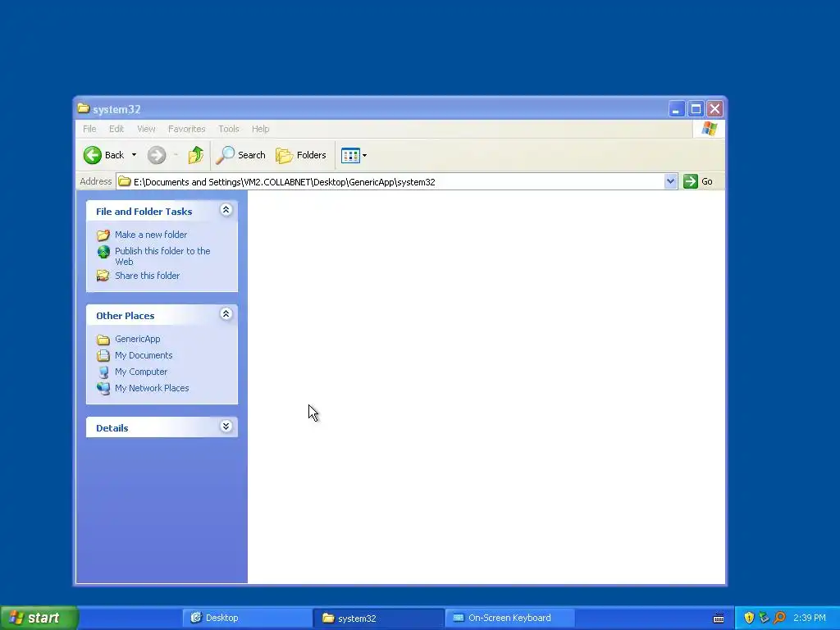Open the Start menu
This screenshot has width=840, height=630.
point(39,618)
